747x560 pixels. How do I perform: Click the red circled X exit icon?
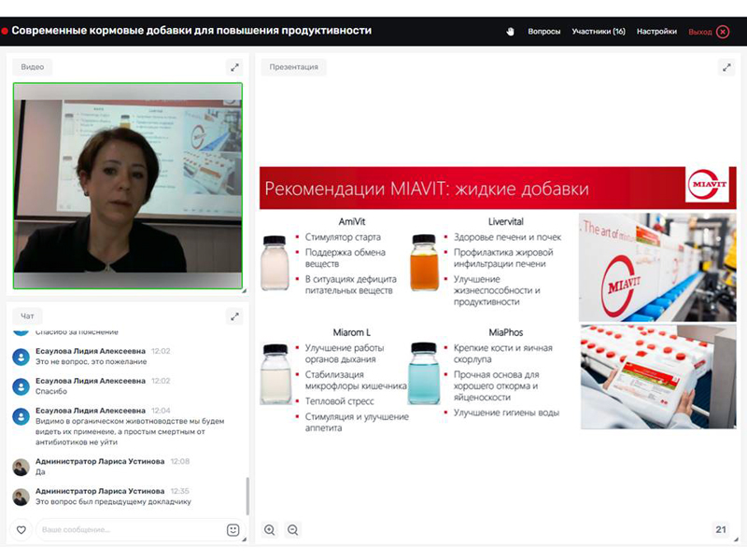723,31
